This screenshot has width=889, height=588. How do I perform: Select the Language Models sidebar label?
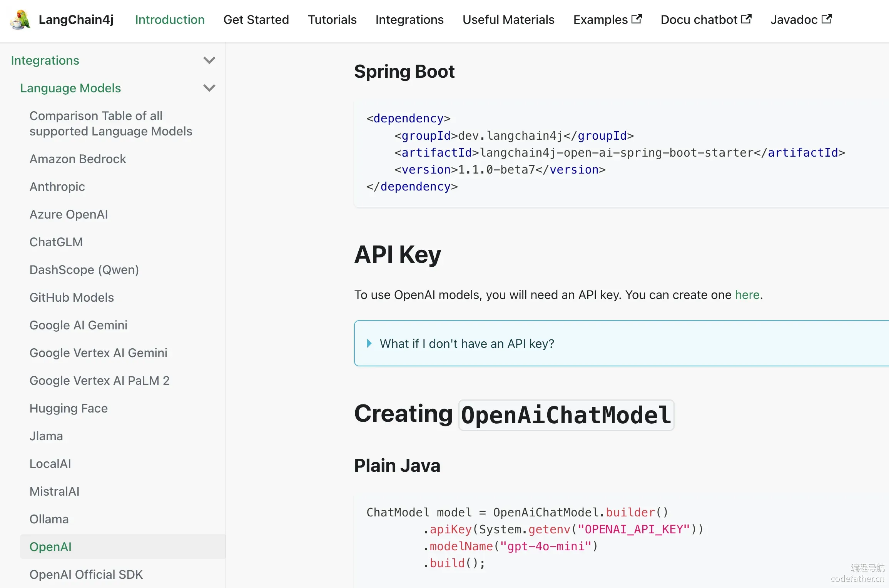pyautogui.click(x=70, y=88)
